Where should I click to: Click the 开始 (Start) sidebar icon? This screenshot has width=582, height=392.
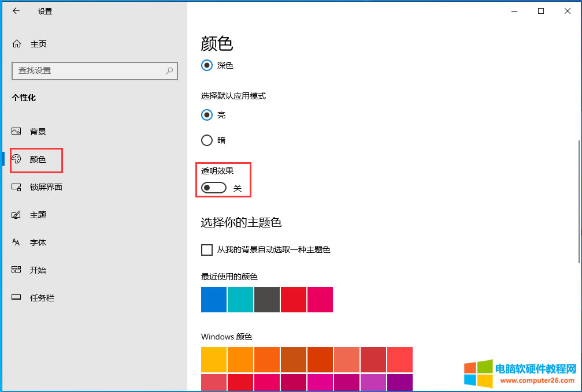pos(16,270)
